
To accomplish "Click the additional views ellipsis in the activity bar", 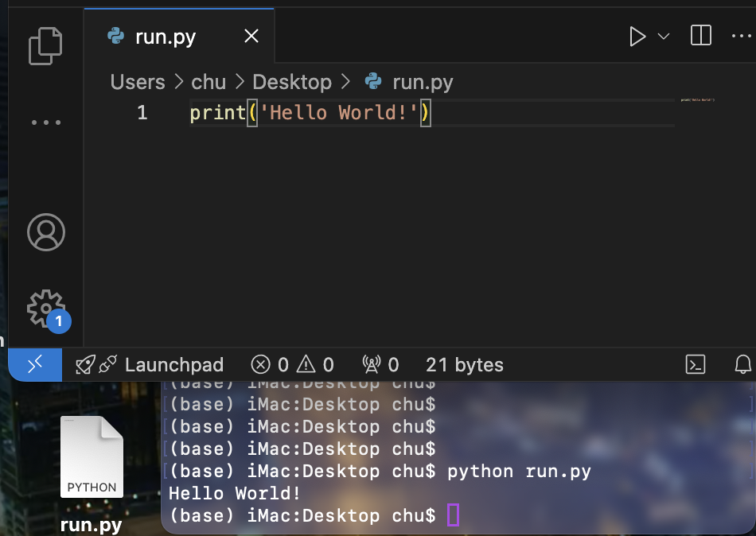I will click(45, 121).
